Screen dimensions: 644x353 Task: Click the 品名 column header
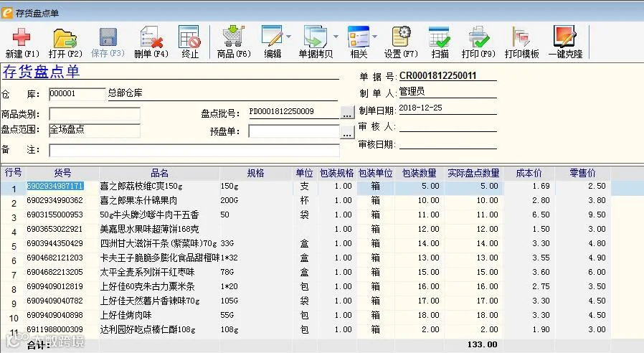click(159, 173)
